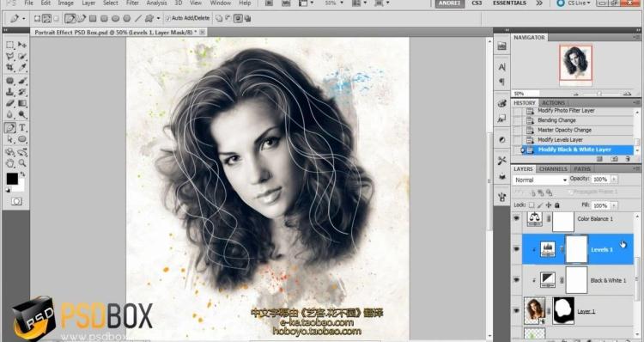Hide the Black & White 1 layer
Viewport: 644px width, 342px height.
tap(517, 280)
